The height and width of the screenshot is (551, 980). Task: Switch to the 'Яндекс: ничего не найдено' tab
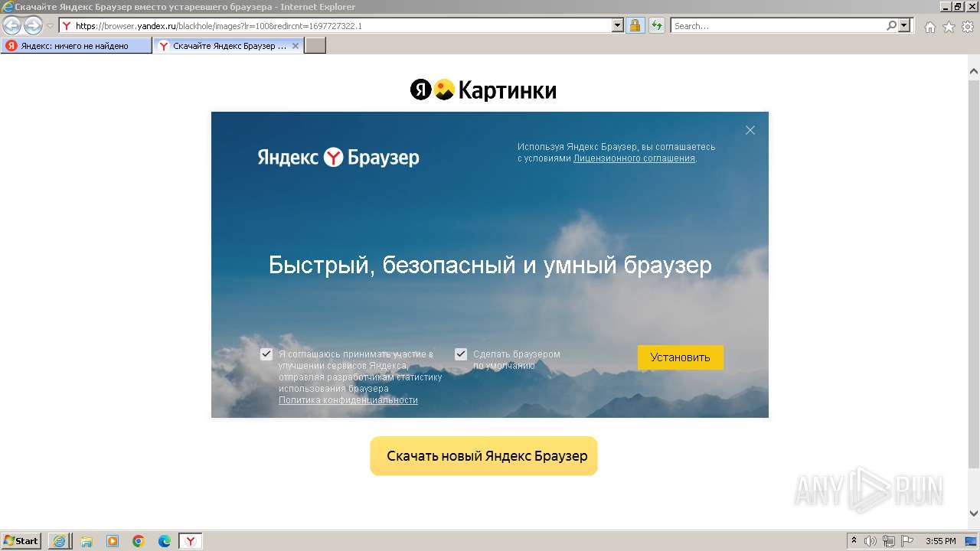[76, 46]
